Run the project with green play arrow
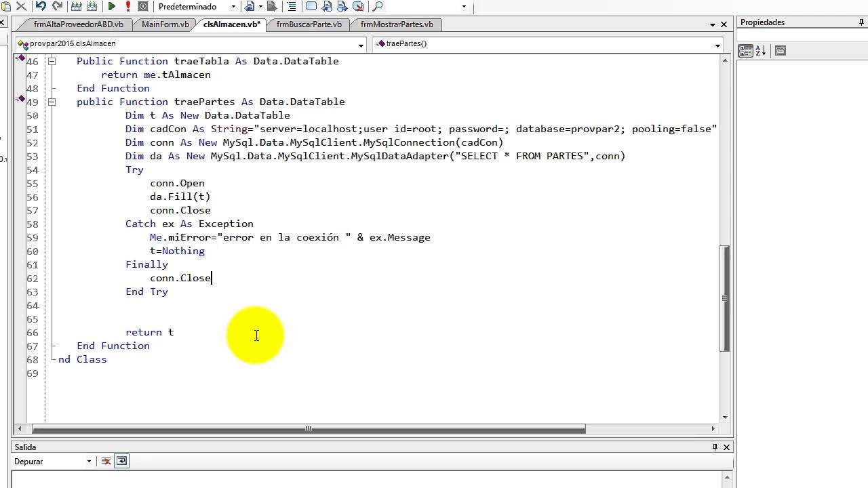Viewport: 868px width, 488px height. [x=112, y=7]
